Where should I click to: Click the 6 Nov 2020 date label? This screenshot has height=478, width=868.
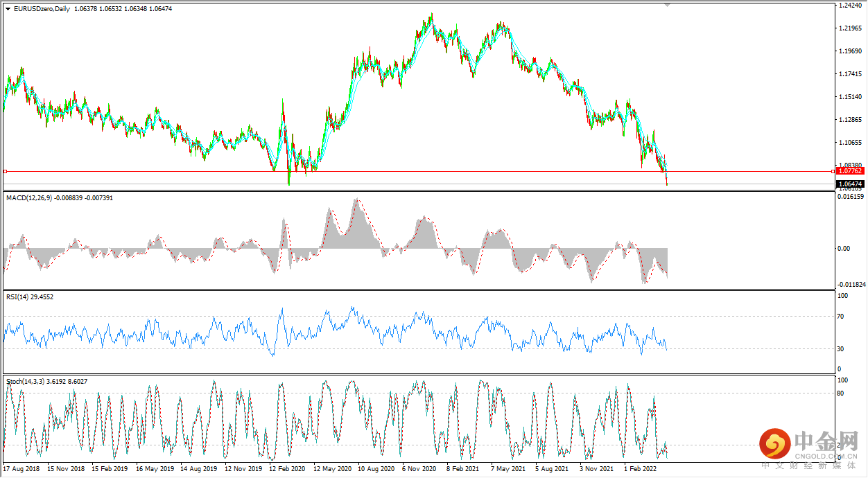(x=419, y=468)
